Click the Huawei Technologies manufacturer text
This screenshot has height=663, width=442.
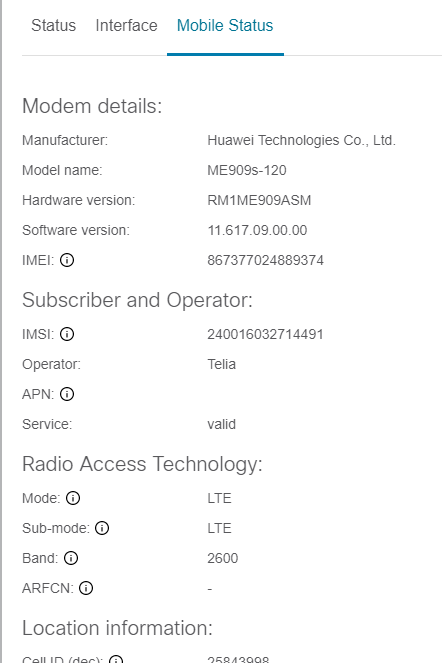click(302, 140)
